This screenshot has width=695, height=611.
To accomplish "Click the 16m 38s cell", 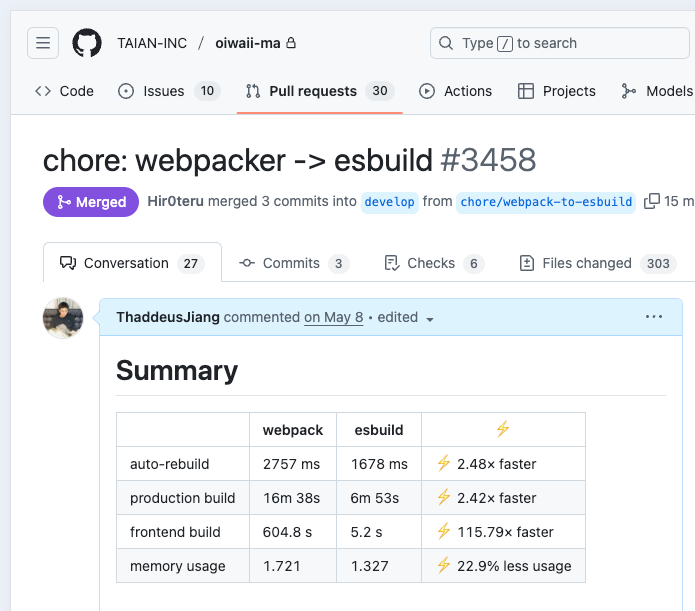I will [291, 498].
